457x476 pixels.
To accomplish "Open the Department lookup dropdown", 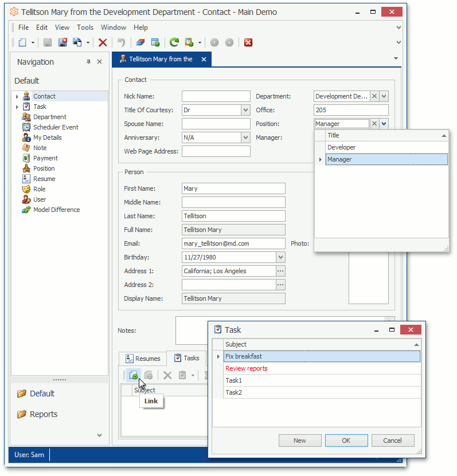I will [384, 96].
